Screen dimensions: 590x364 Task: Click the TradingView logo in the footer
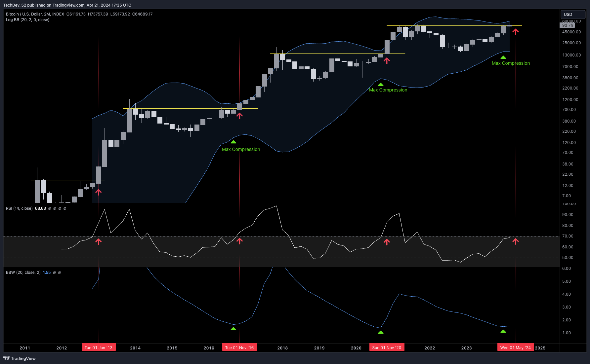[20, 358]
